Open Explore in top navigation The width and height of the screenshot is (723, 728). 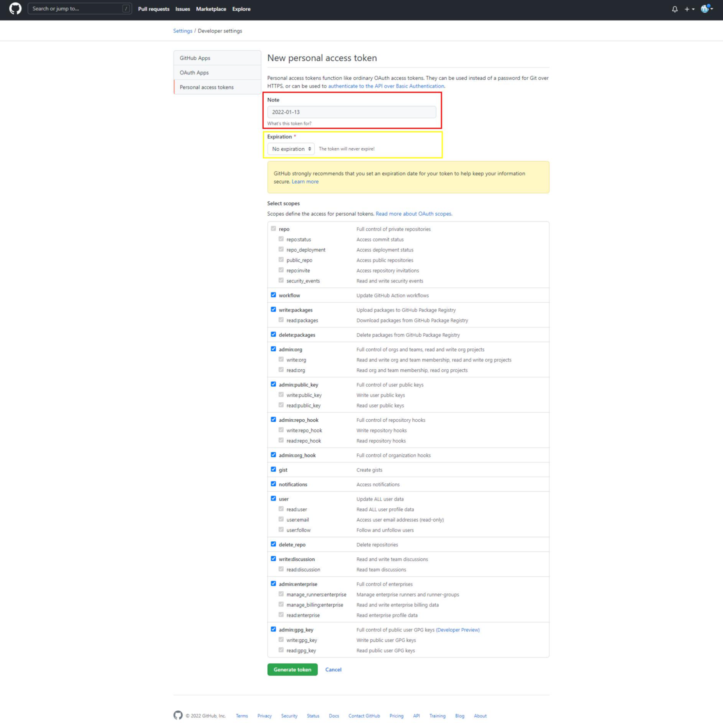point(241,9)
